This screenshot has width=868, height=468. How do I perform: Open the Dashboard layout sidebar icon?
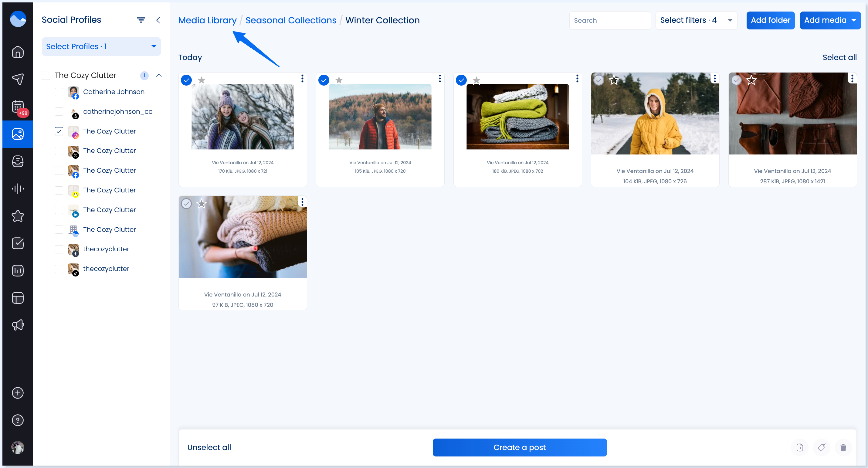[x=18, y=298]
